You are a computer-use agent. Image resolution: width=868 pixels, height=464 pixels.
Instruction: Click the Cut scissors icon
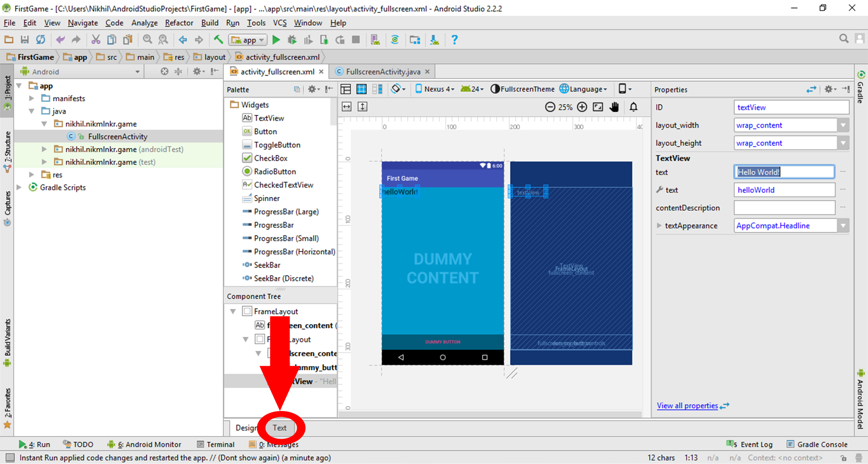(95, 40)
